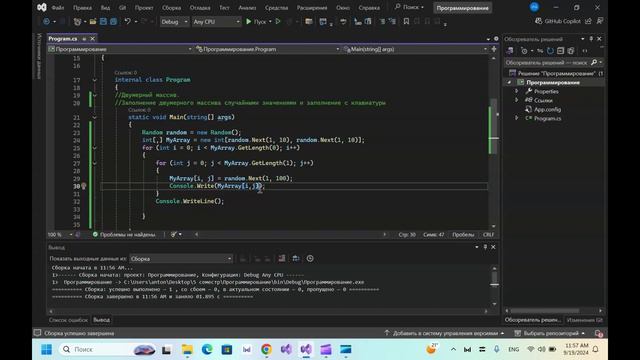This screenshot has height=360, width=640.
Task: Toggle word wrap in output panel
Action: (296, 258)
